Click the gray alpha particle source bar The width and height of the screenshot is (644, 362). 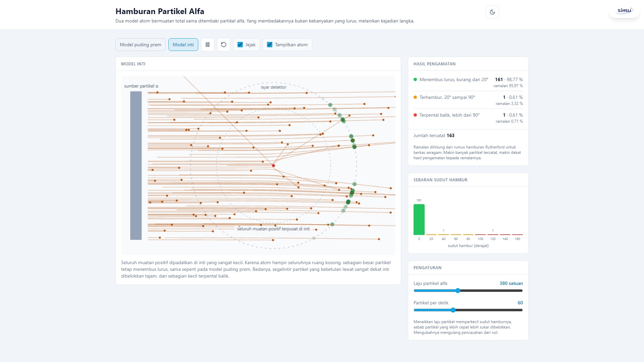[x=136, y=166]
